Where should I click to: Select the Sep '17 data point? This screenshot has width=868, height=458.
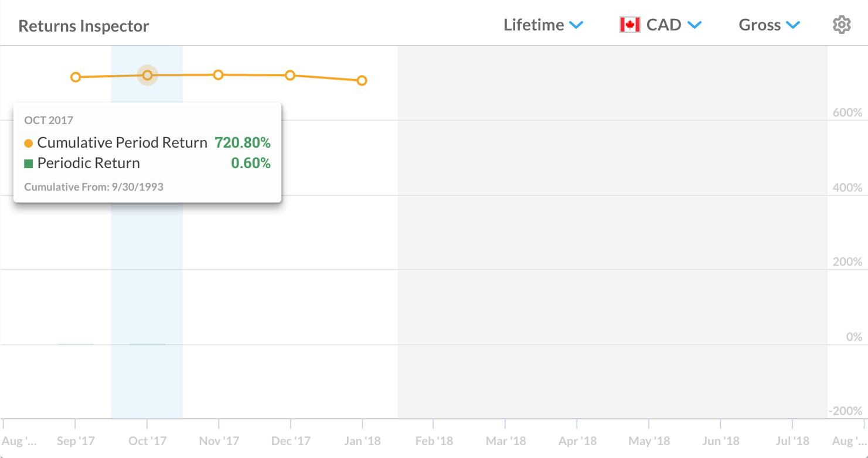(x=76, y=77)
